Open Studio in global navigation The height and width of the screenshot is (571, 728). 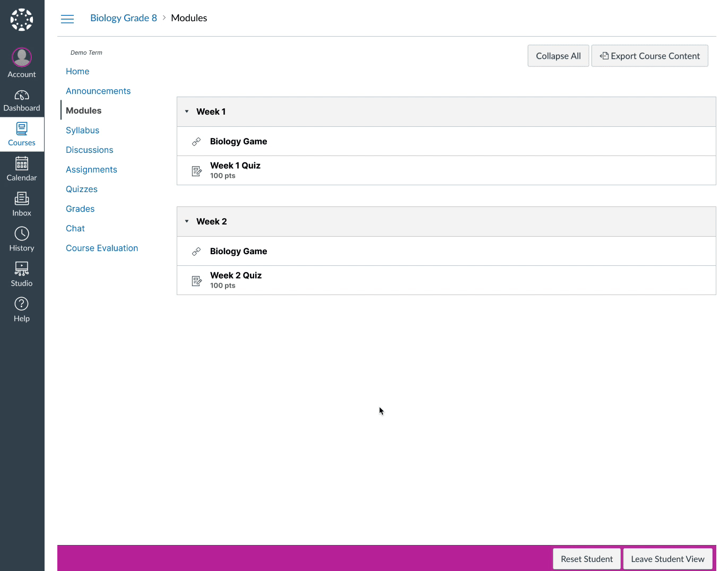tap(22, 274)
